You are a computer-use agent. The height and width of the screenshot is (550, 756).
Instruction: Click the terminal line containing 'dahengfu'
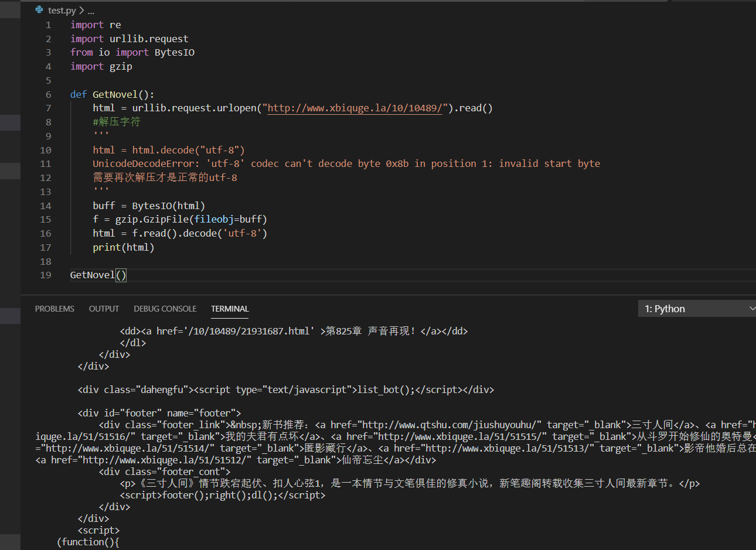286,390
